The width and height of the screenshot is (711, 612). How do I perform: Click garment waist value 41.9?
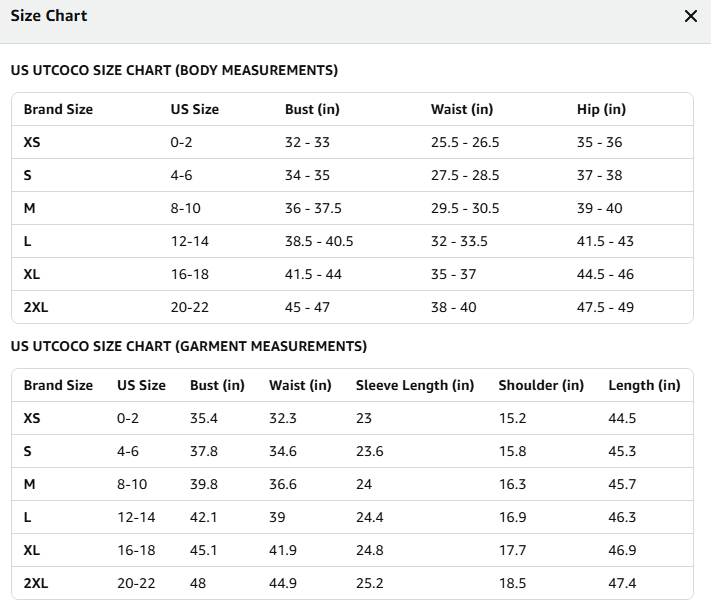tap(282, 550)
